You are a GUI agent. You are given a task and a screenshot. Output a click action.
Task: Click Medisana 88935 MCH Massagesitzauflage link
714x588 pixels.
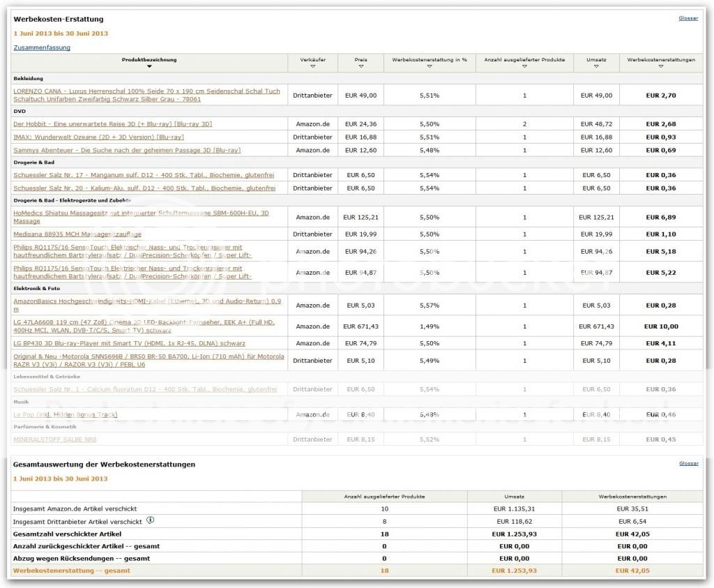point(77,234)
